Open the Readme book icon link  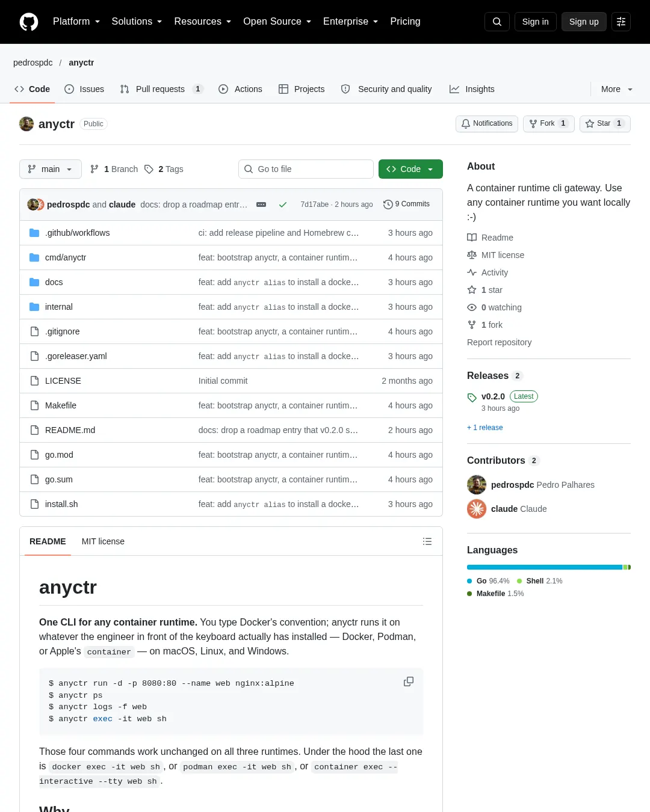pyautogui.click(x=490, y=238)
